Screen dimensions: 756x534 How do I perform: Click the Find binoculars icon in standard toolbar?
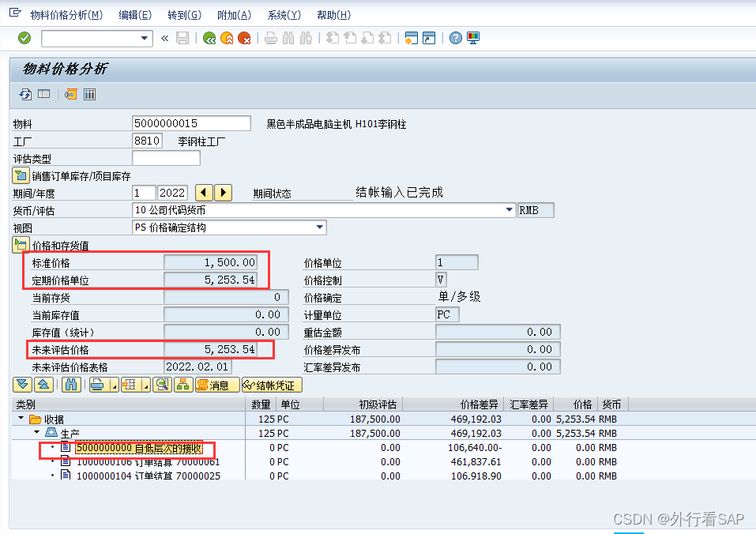click(x=288, y=38)
